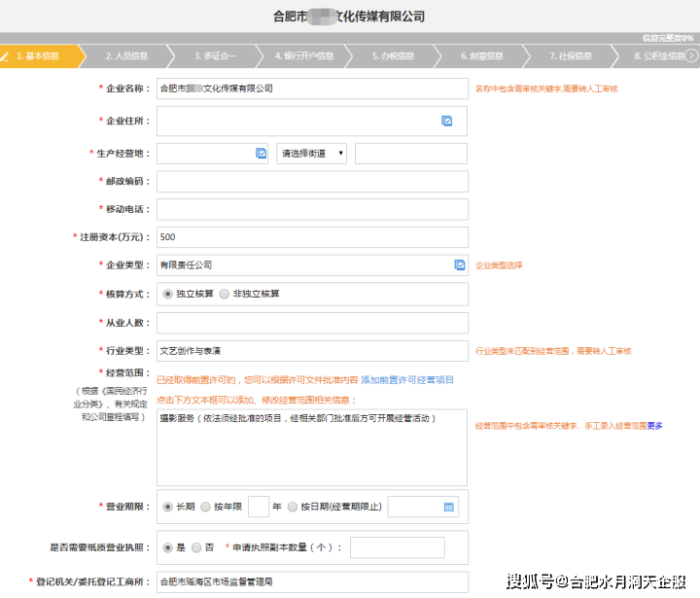The width and height of the screenshot is (700, 598).
Task: Go to 4. 银行开户信息 step tab
Action: pyautogui.click(x=304, y=55)
